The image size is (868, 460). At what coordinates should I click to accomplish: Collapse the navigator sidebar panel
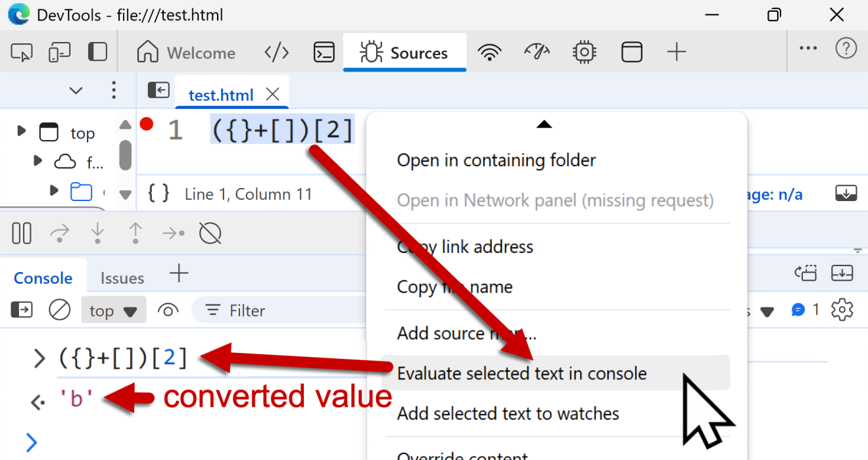coord(158,91)
